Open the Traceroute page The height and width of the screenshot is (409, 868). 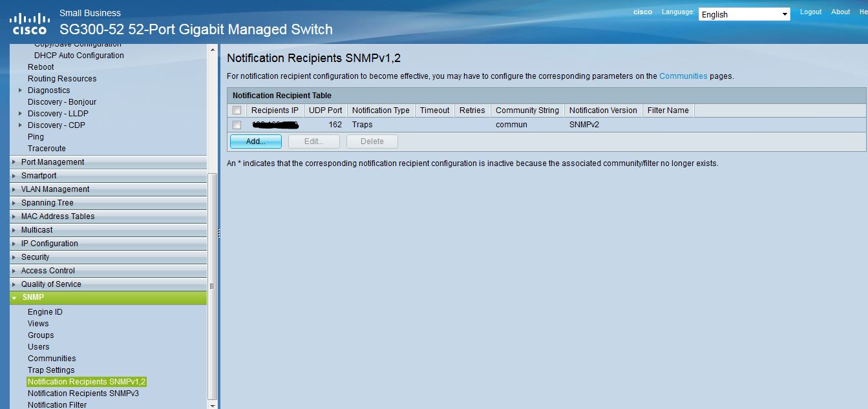[47, 149]
